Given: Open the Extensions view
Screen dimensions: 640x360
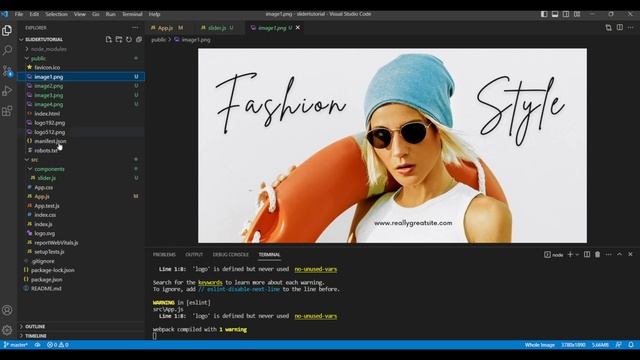Looking at the screenshot, I should pyautogui.click(x=7, y=111).
